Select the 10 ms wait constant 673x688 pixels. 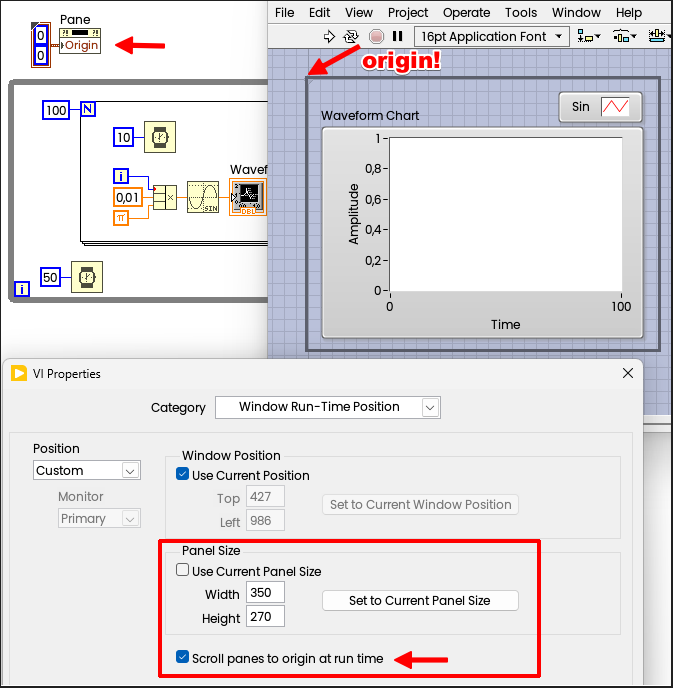tap(123, 137)
